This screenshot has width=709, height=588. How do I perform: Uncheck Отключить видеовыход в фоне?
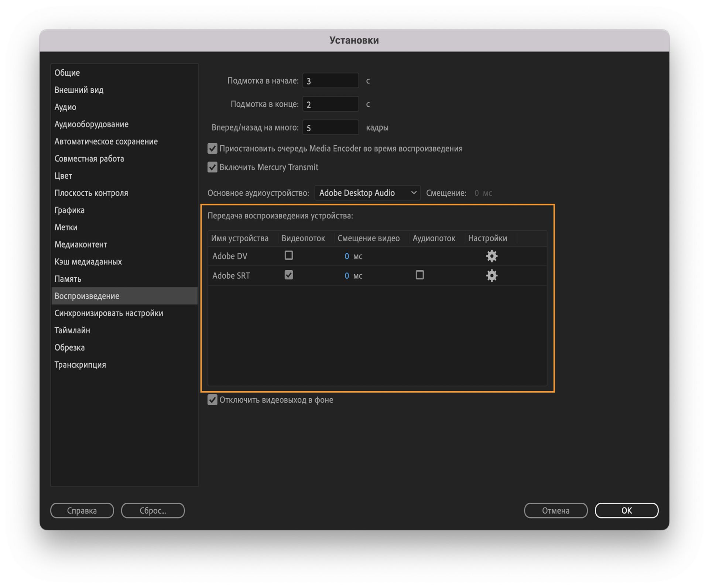click(212, 400)
